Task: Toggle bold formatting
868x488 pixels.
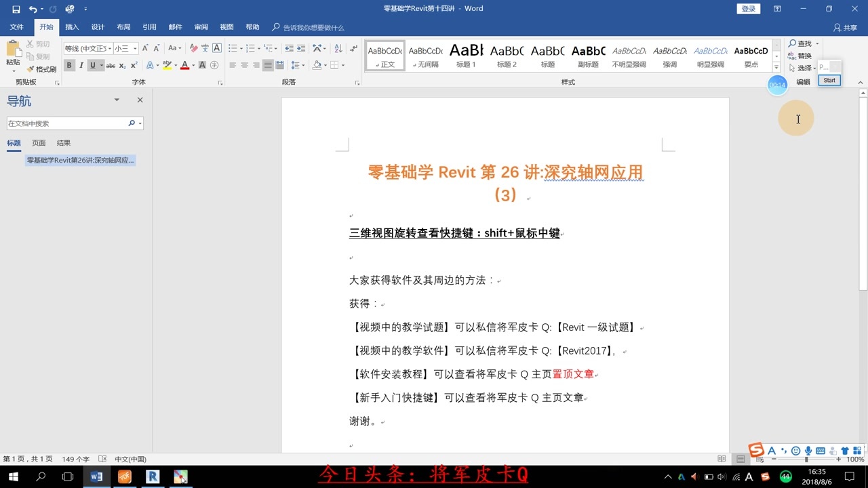Action: click(68, 65)
